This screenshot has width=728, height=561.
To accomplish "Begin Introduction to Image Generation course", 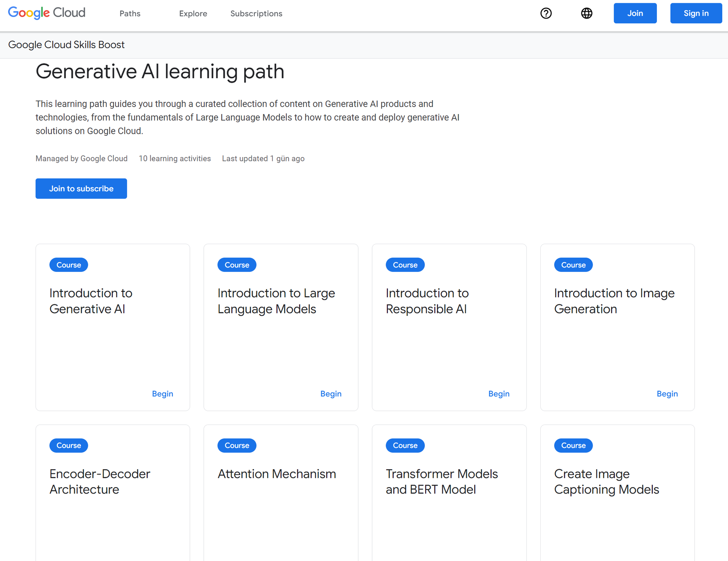I will pyautogui.click(x=667, y=394).
